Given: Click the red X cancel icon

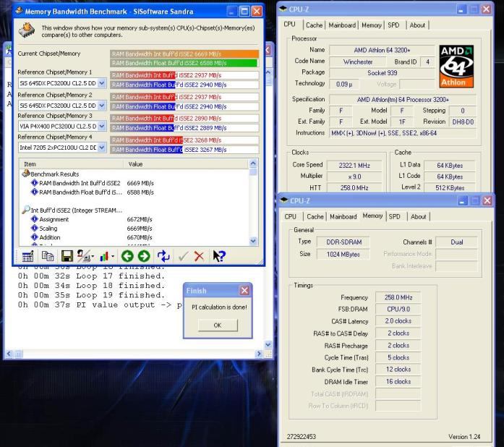Looking at the screenshot, I should (x=200, y=256).
